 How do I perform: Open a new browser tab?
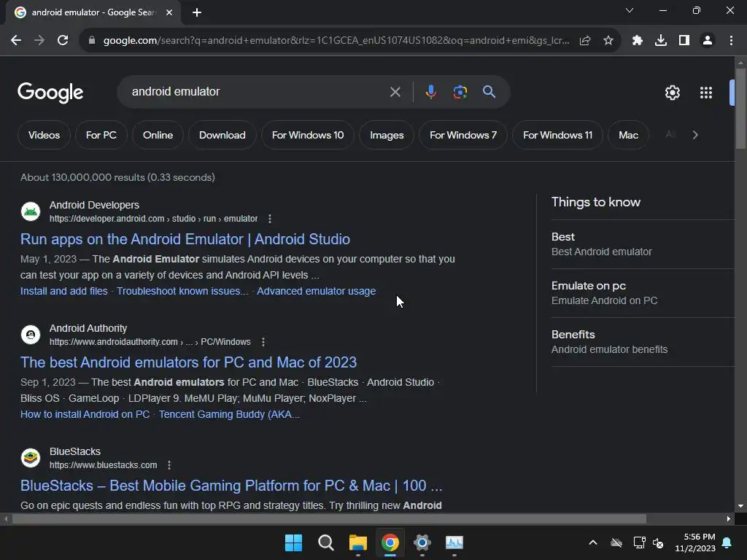pyautogui.click(x=197, y=12)
